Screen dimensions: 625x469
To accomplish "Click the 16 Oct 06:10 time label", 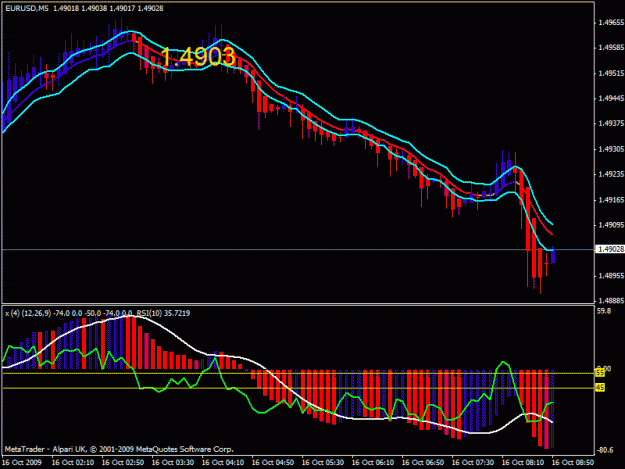I will [x=373, y=462].
